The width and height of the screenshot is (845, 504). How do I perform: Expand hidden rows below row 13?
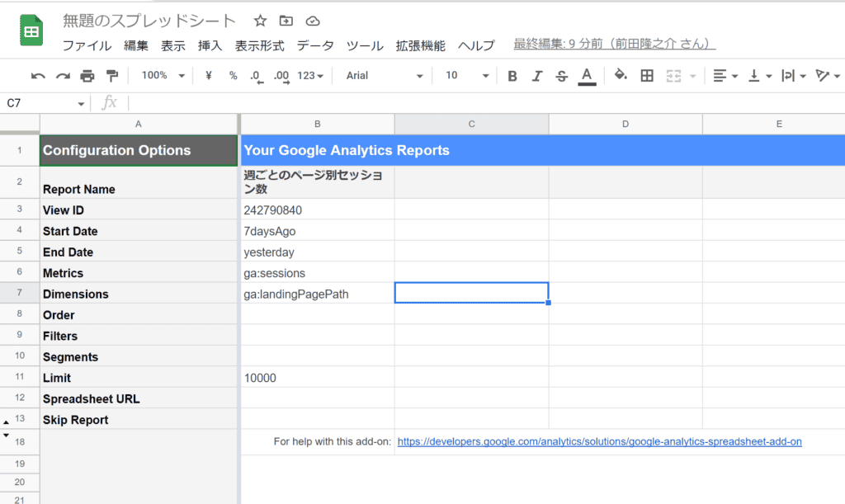(7, 422)
